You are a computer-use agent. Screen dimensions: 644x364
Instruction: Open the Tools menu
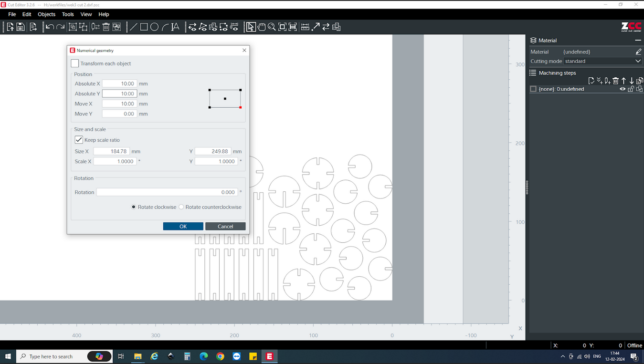68,14
